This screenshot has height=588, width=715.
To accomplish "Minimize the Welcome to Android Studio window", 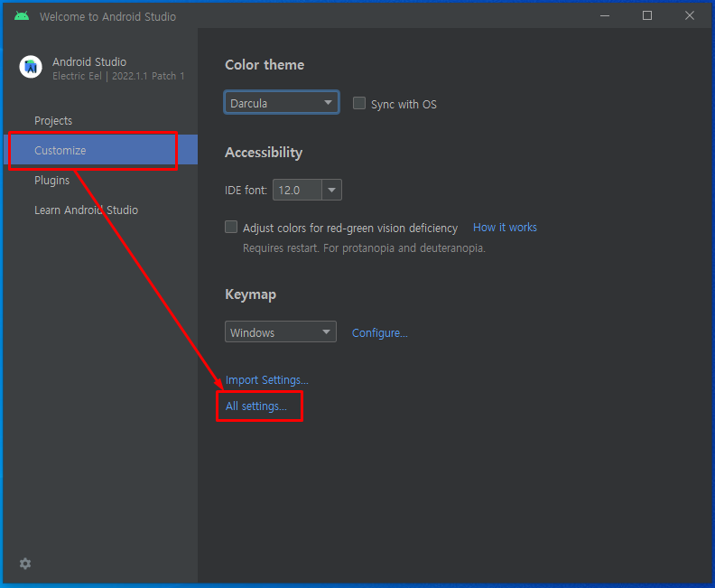I will pos(605,16).
